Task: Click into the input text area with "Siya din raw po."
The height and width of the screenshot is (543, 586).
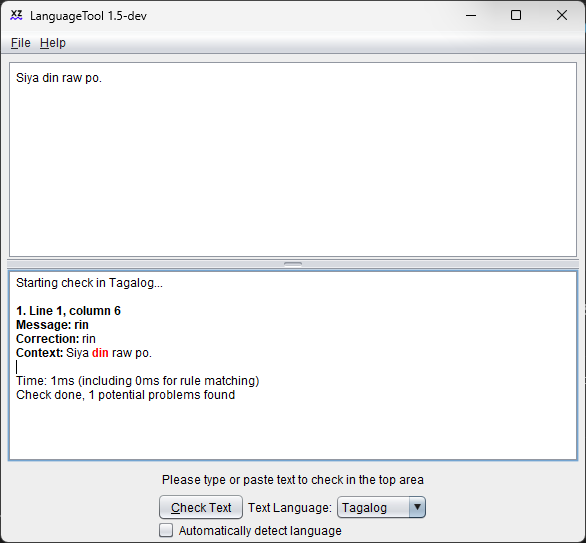Action: [293, 160]
